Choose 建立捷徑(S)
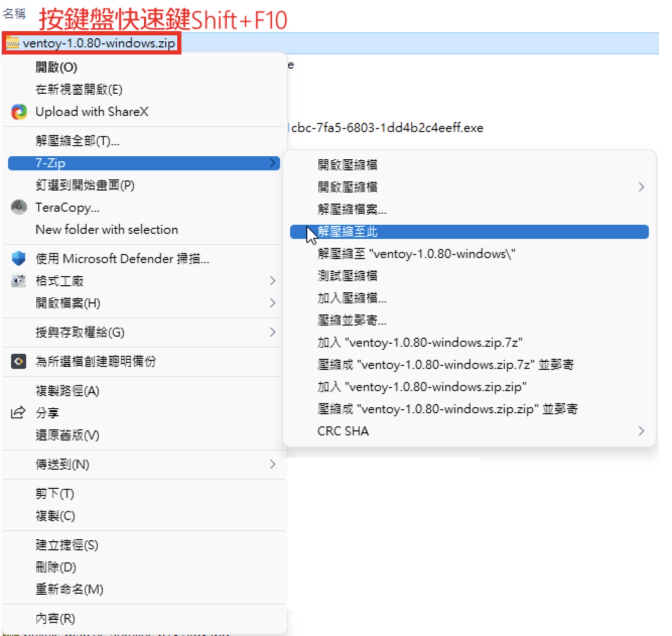 pyautogui.click(x=144, y=545)
